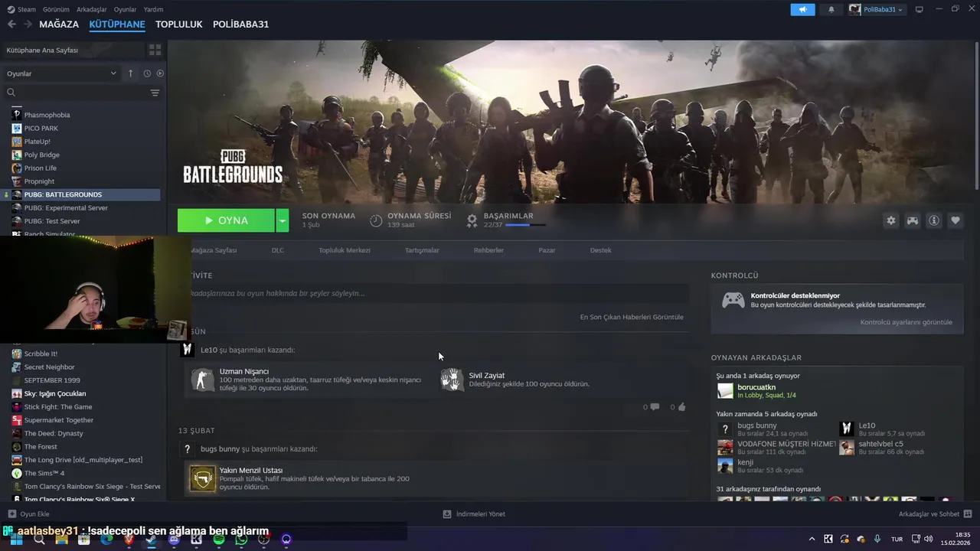Viewport: 980px width, 551px height.
Task: Toggle ready-to-play filter icon
Action: click(160, 73)
